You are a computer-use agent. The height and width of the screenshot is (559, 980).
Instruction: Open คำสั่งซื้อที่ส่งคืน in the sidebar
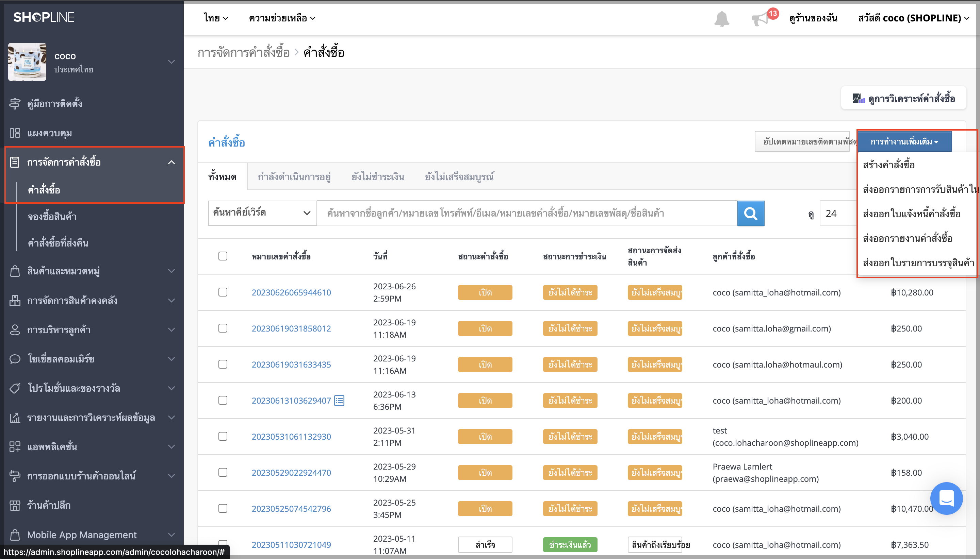click(58, 243)
